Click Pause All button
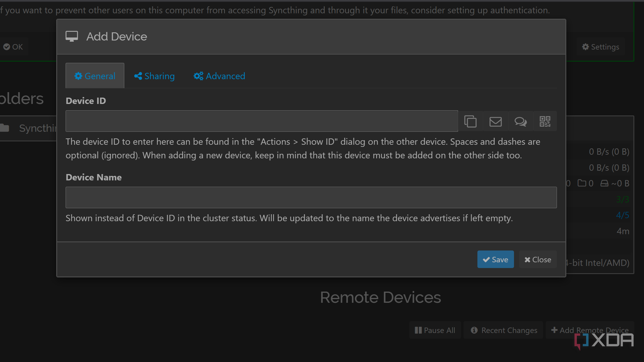Image resolution: width=644 pixels, height=362 pixels. coord(435,330)
